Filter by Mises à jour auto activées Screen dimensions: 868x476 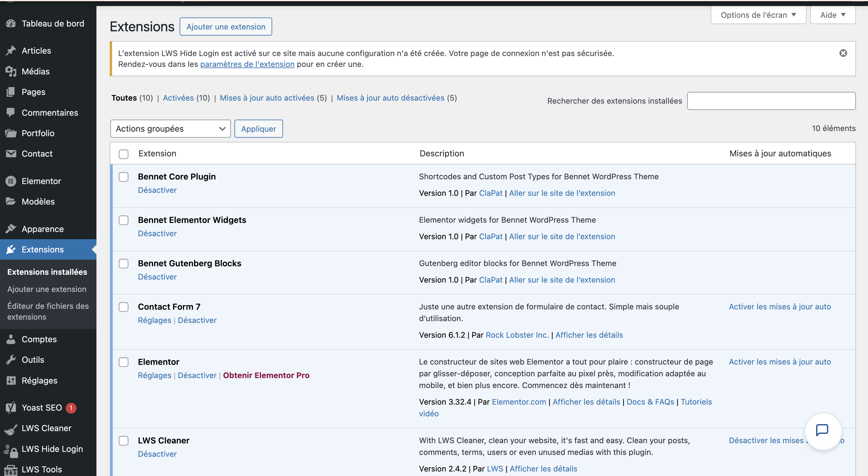click(267, 98)
